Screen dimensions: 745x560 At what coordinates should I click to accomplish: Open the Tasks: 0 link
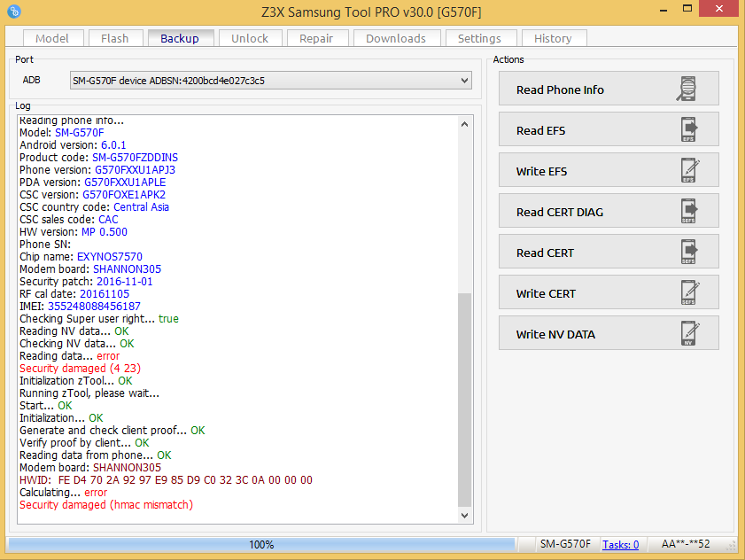click(620, 544)
